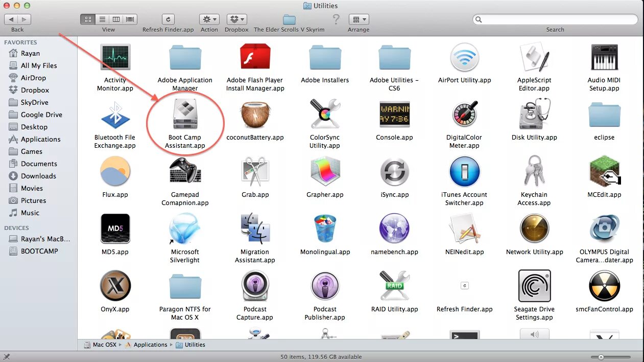Go back with the left arrow
The height and width of the screenshot is (362, 644).
click(11, 19)
